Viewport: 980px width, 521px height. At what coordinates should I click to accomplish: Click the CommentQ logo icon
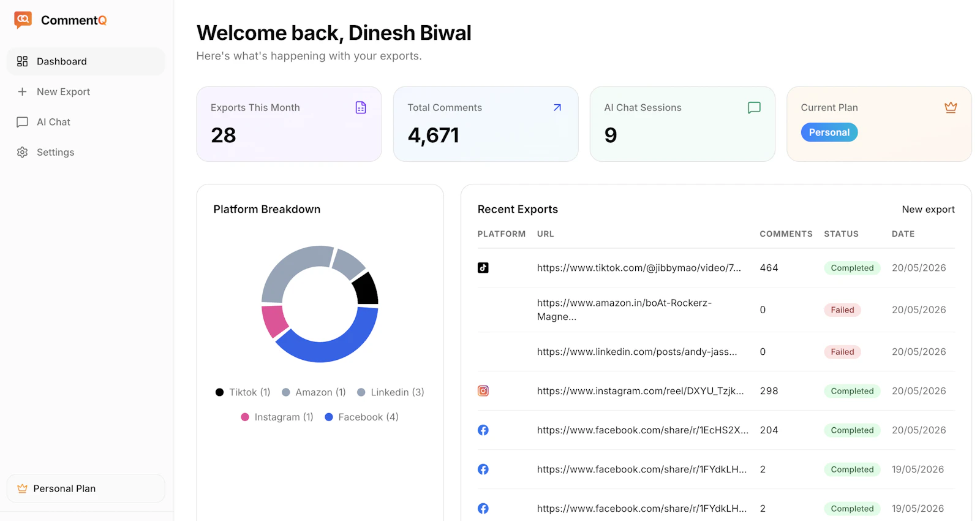23,20
